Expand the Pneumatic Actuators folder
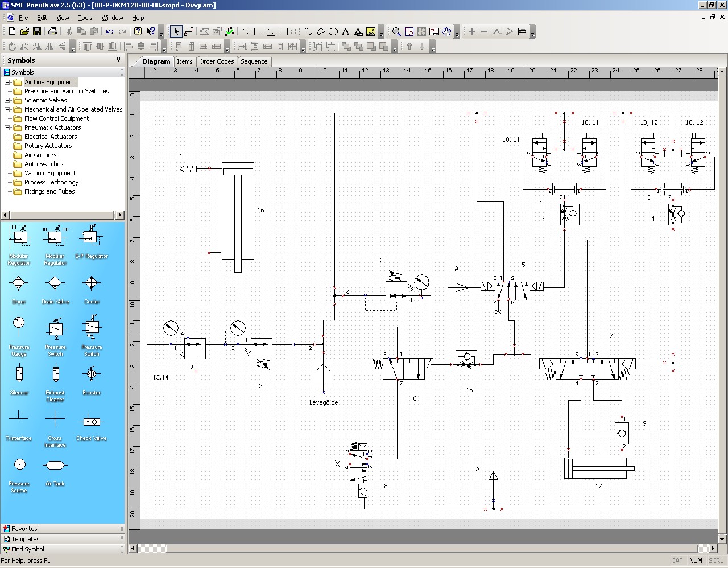 point(7,127)
